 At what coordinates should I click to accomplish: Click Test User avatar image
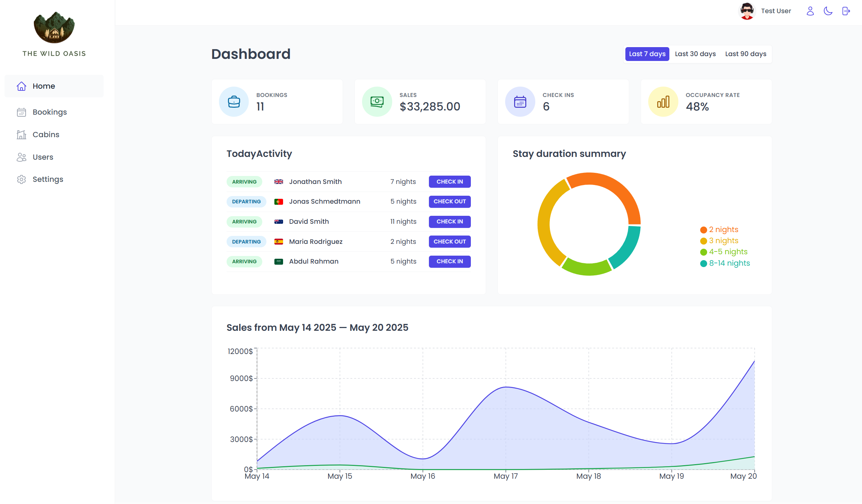[747, 11]
